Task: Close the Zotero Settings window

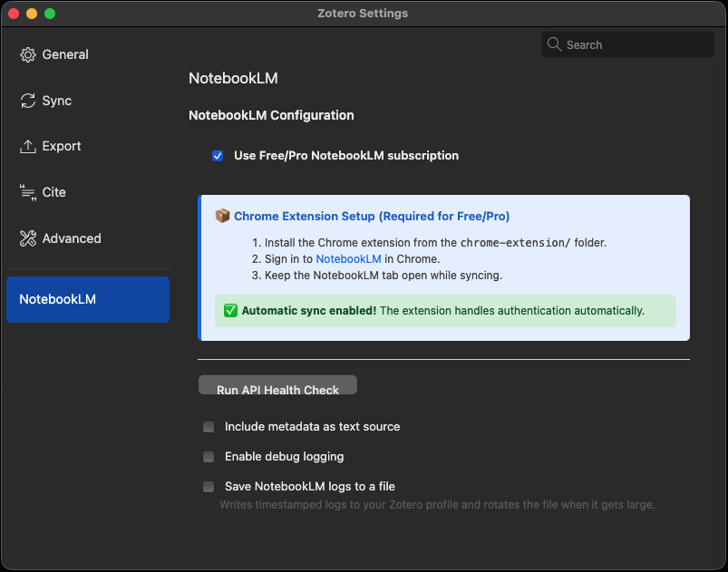Action: point(14,14)
